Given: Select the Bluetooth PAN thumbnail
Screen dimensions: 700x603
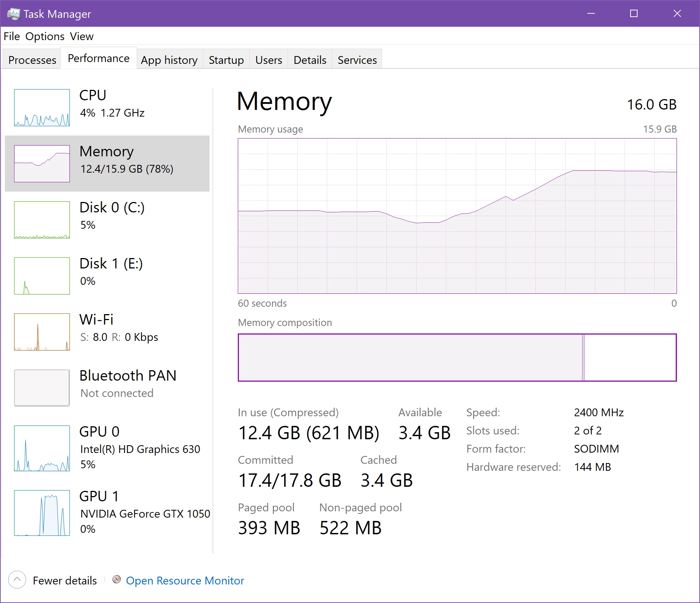Looking at the screenshot, I should pyautogui.click(x=42, y=388).
